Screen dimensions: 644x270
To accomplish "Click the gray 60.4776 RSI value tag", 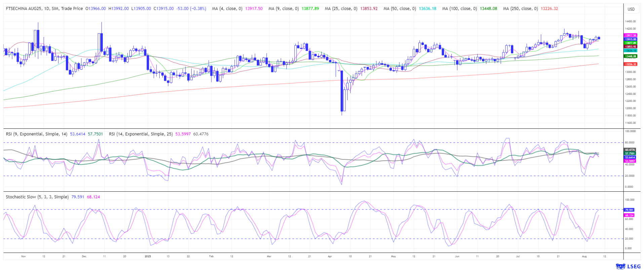I will click(630, 150).
